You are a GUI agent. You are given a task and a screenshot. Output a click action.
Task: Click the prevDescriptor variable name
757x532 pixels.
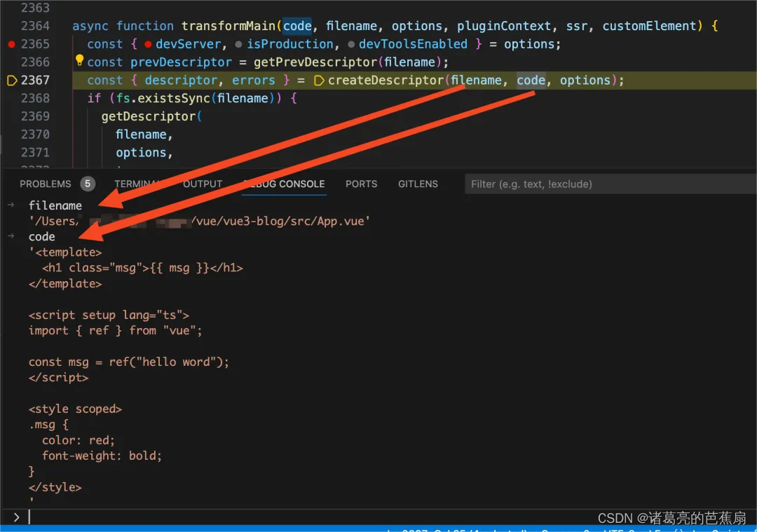181,62
